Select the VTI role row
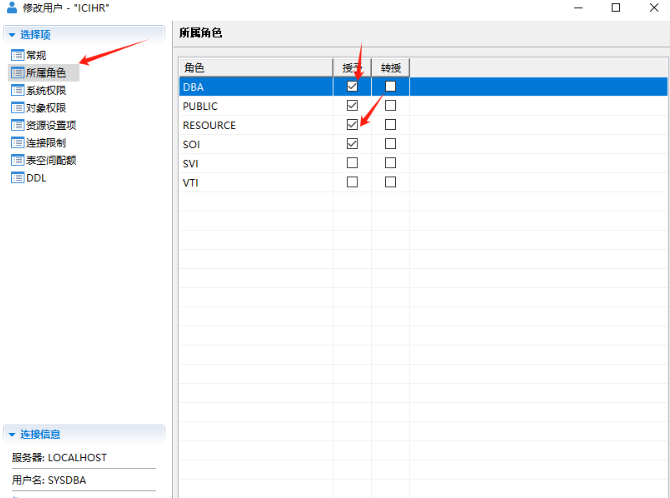Viewport: 670px width, 498px height. point(423,183)
